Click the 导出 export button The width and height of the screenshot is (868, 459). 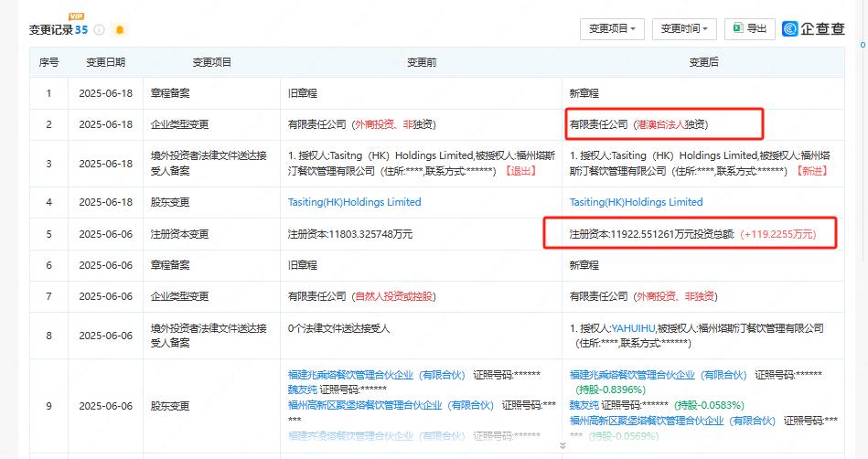coord(749,28)
